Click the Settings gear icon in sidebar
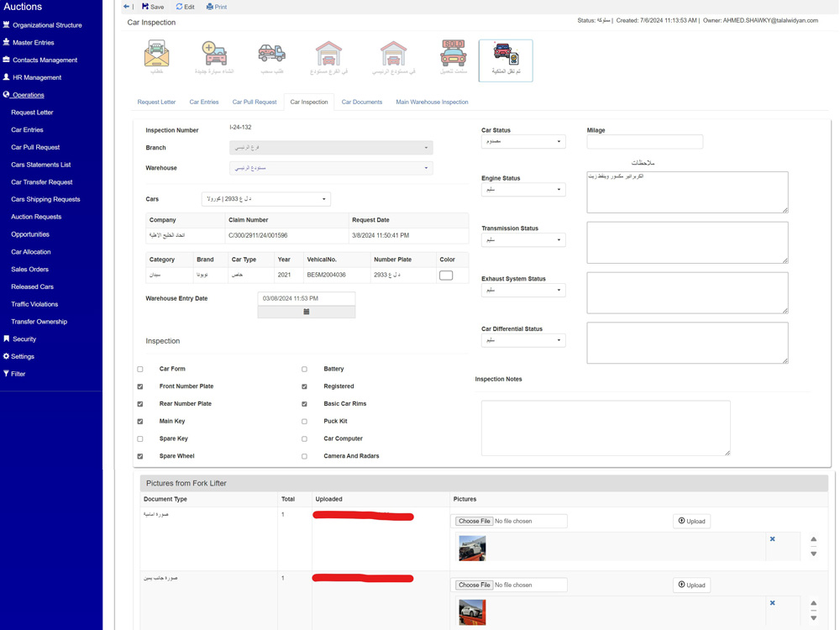 click(x=6, y=356)
